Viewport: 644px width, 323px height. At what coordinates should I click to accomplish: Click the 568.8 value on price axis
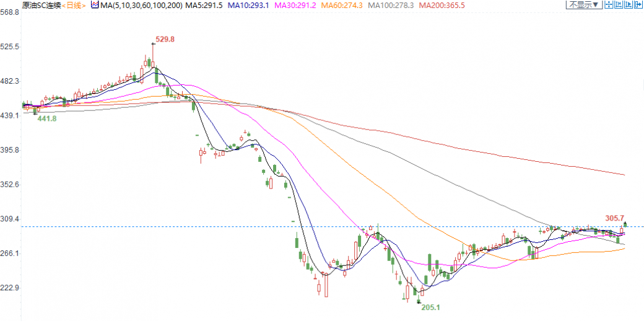point(11,12)
